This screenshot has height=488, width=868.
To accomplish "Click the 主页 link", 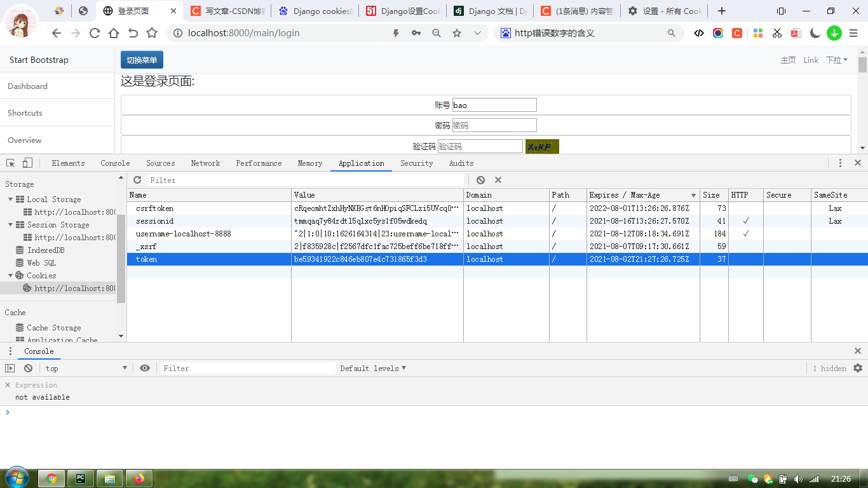I will click(x=788, y=60).
